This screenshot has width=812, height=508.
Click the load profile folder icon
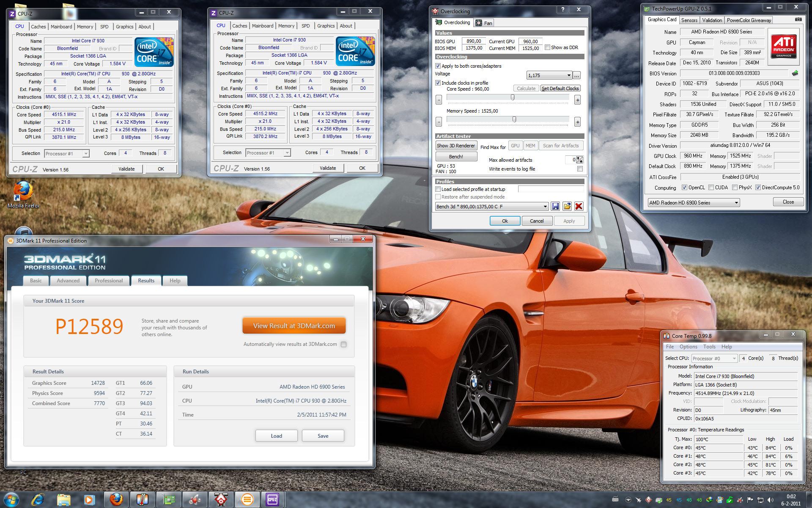tap(567, 206)
